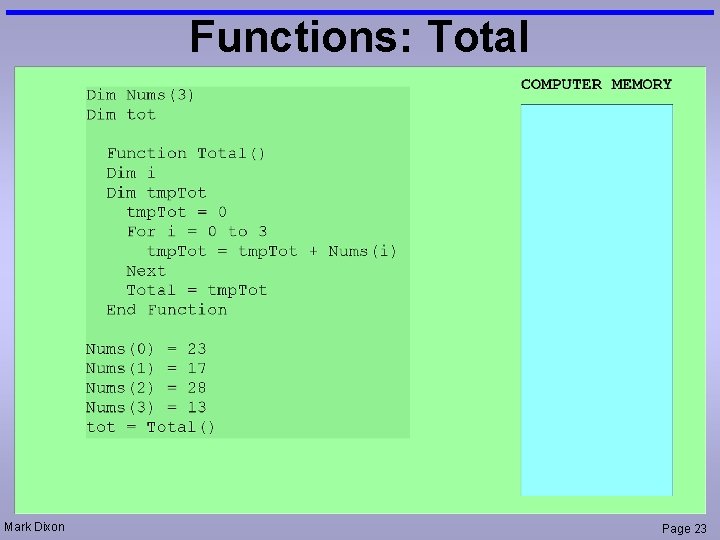Click the 'tot = Total()' line
This screenshot has height=540, width=720.
[150, 427]
